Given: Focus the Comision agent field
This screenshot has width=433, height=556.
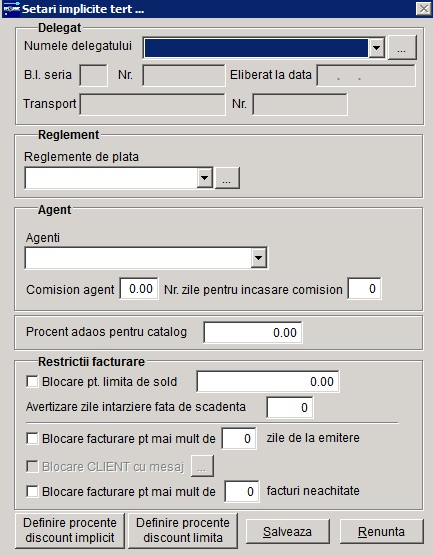Looking at the screenshot, I should point(139,289).
